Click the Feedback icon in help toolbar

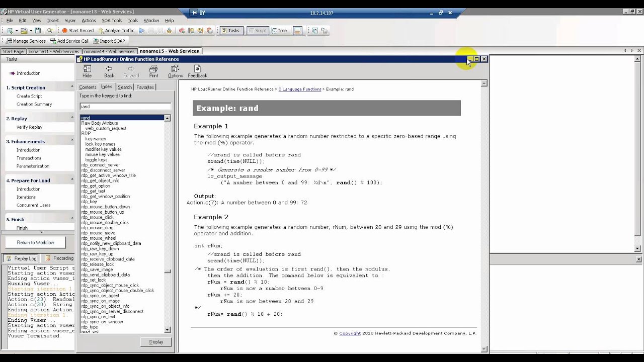[197, 71]
